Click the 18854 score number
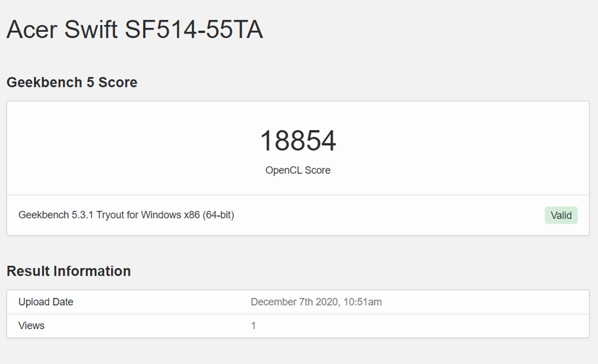Screen dimensions: 598x364 [298, 141]
